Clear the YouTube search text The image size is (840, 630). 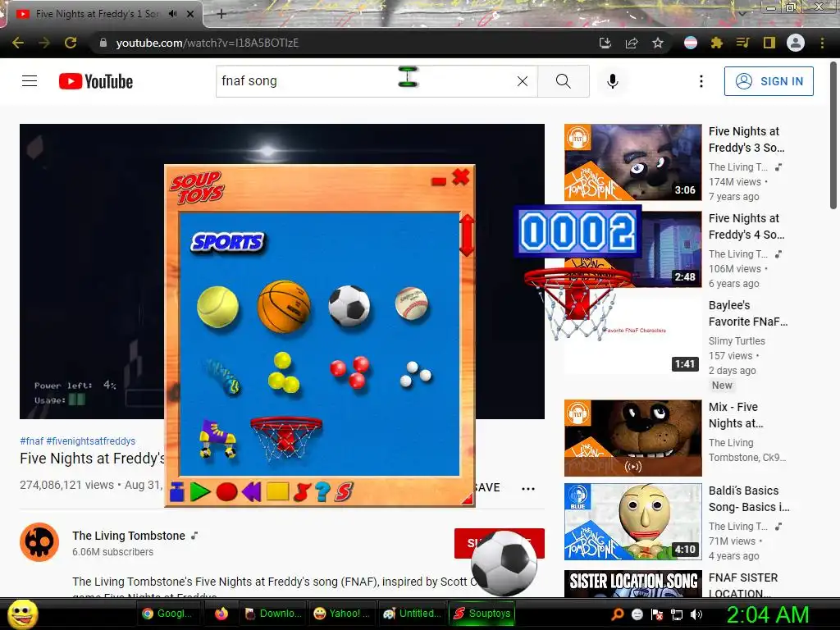(x=523, y=81)
